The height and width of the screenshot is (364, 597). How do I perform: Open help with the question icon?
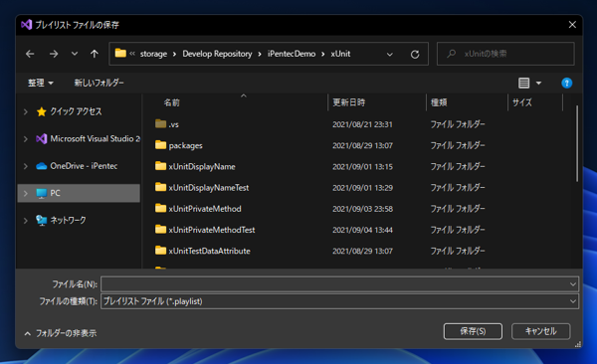point(566,83)
